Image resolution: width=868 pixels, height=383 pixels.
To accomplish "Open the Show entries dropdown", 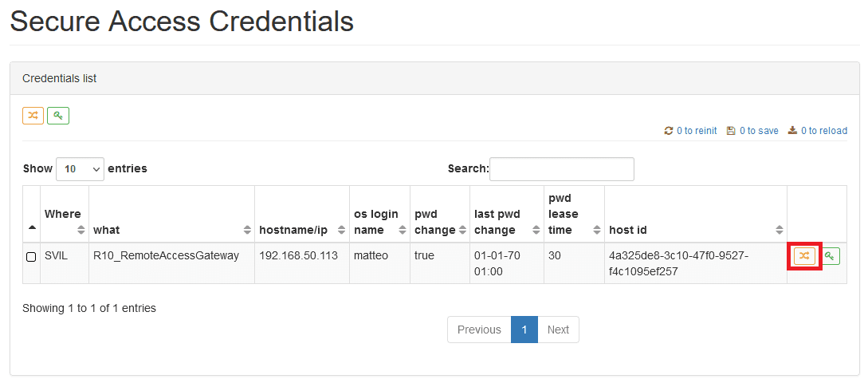I will tap(80, 168).
